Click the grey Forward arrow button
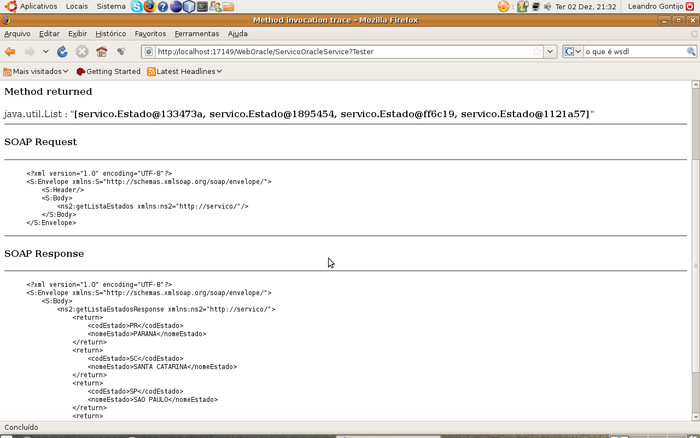This screenshot has width=700, height=438. [x=29, y=52]
